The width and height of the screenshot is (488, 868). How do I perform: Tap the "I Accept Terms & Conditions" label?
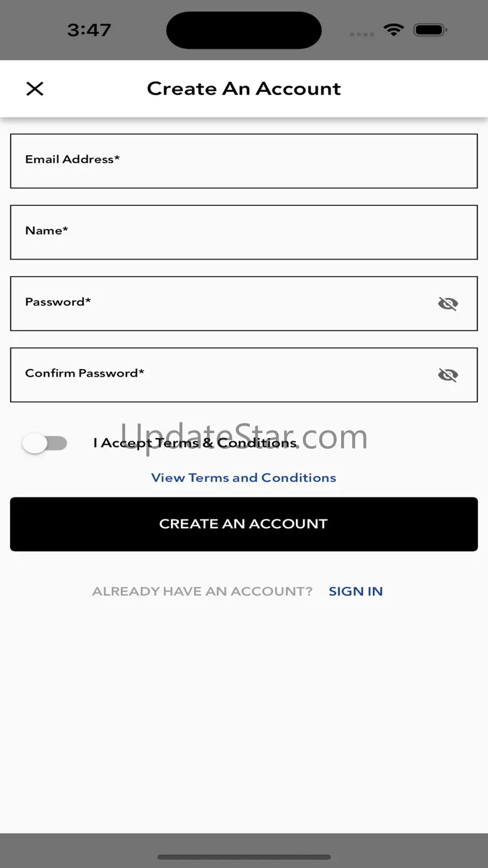(195, 443)
